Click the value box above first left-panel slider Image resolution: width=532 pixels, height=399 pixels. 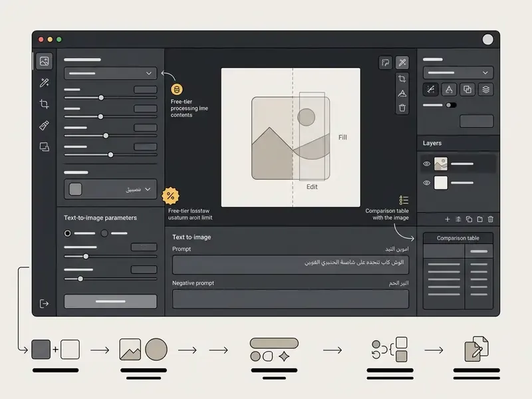click(145, 90)
